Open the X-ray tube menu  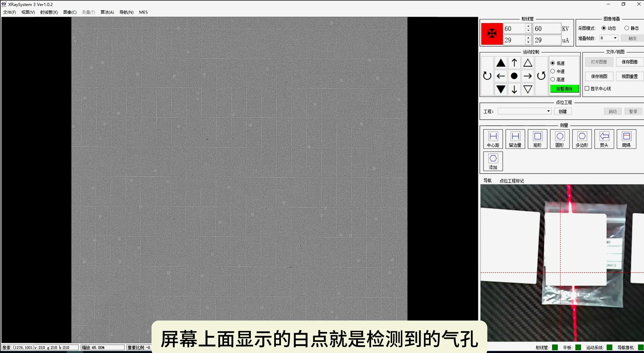coord(49,12)
